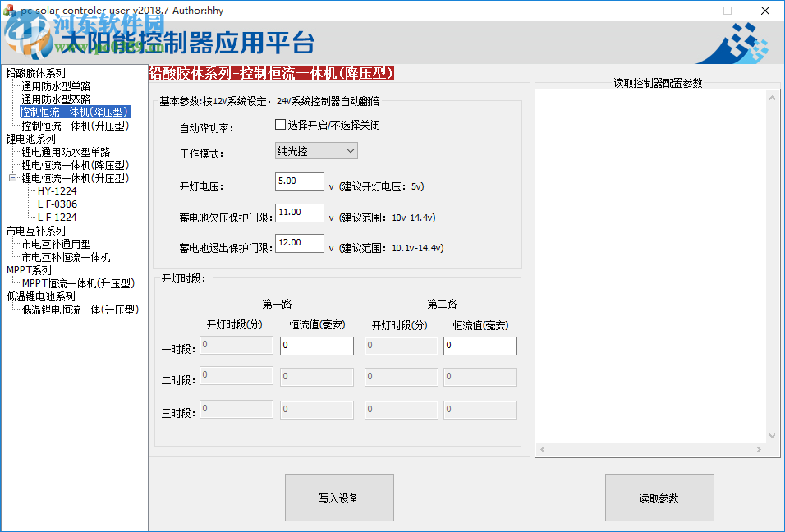Click the application icon in the title bar
The image size is (785, 532).
point(9,10)
